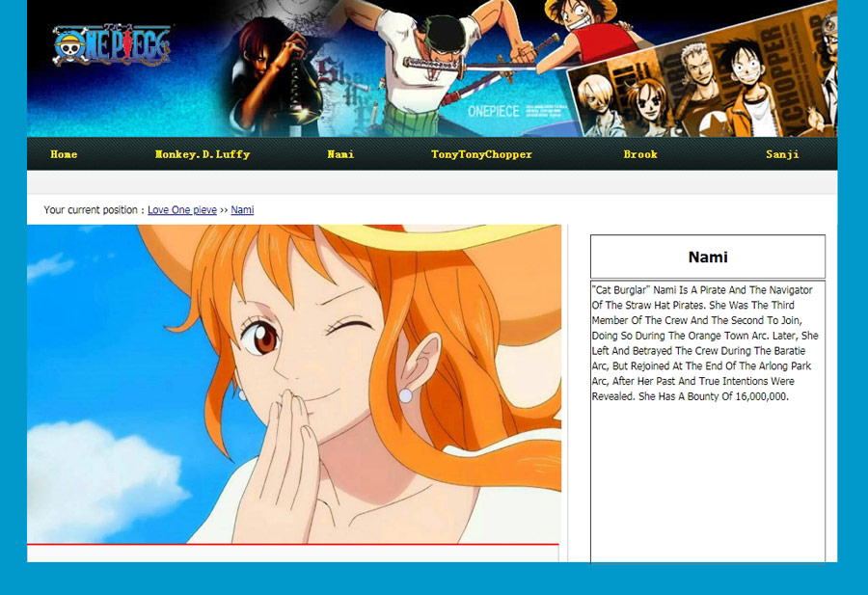Open the large Nami winking image
Image resolution: width=868 pixels, height=595 pixels.
294,384
